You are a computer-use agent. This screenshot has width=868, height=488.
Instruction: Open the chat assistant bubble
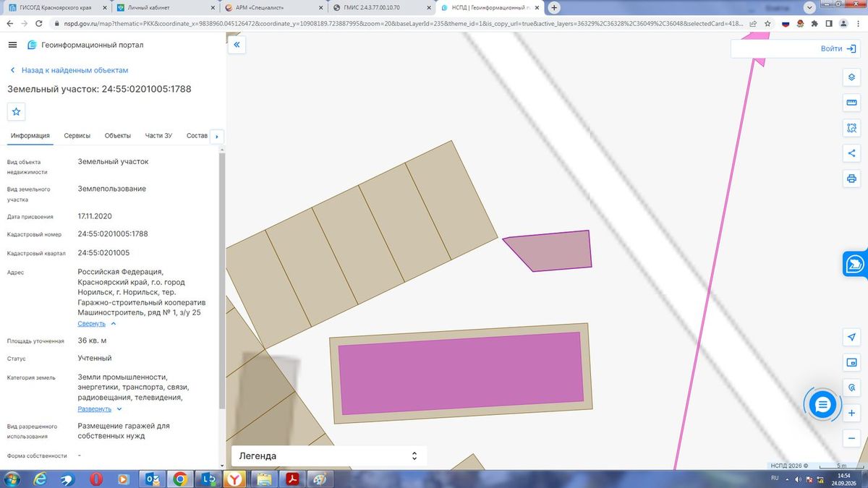[822, 405]
